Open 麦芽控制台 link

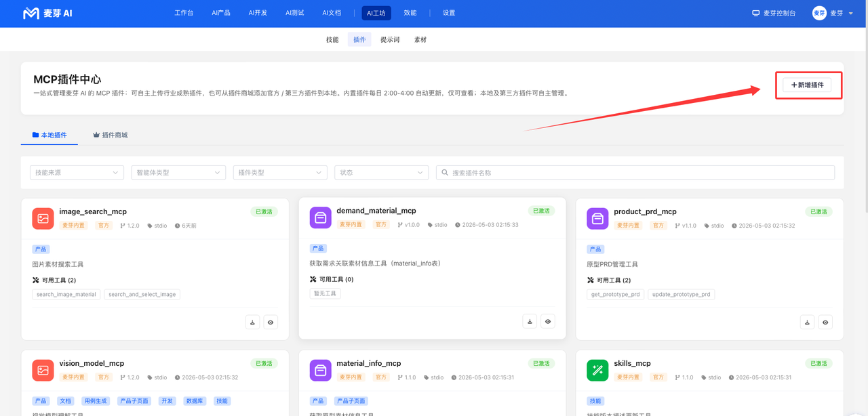click(x=774, y=13)
